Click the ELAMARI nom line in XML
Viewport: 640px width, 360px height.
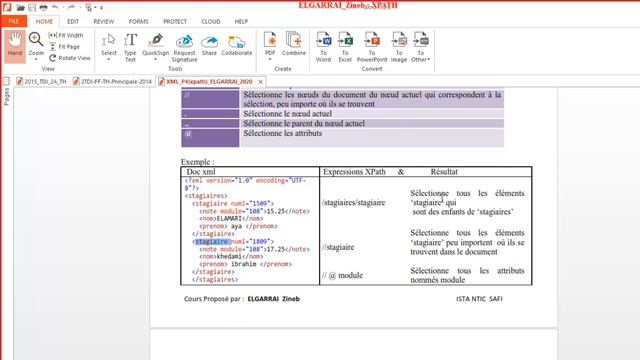click(231, 219)
